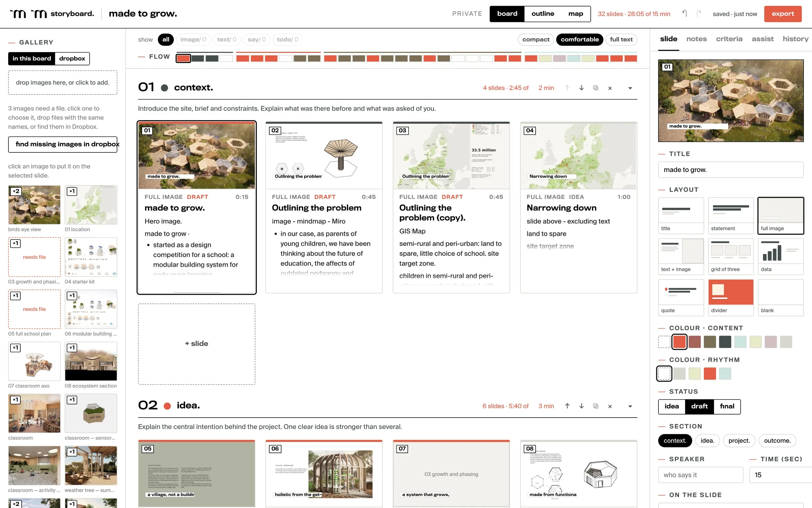
Task: Click drop images here to add
Action: 63,83
